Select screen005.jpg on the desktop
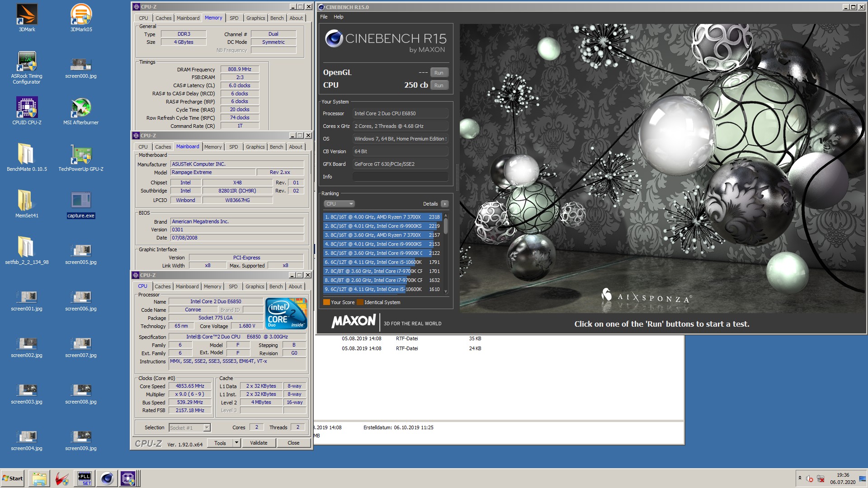The height and width of the screenshot is (488, 868). point(81,254)
